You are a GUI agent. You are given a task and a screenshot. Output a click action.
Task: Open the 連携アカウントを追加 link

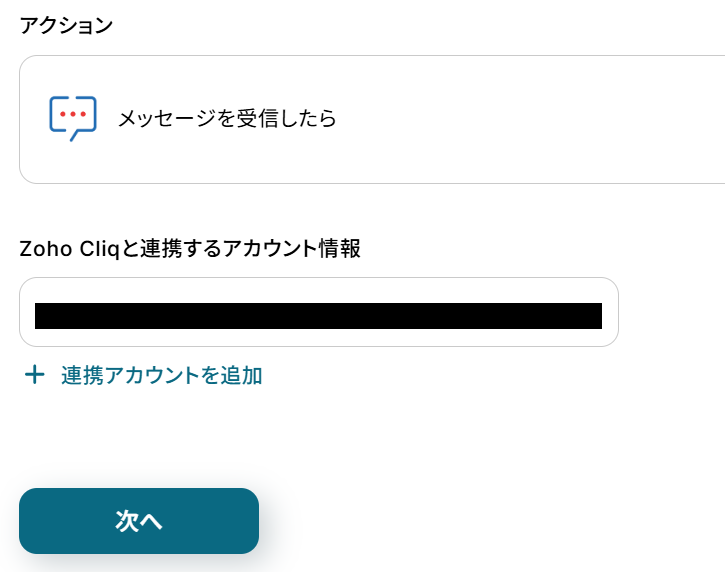tap(161, 376)
